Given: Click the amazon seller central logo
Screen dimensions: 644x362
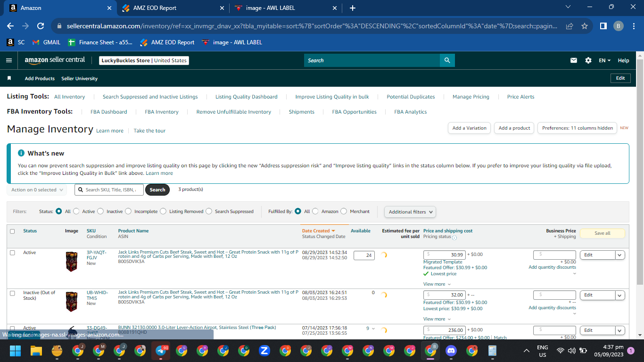Looking at the screenshot, I should [55, 60].
